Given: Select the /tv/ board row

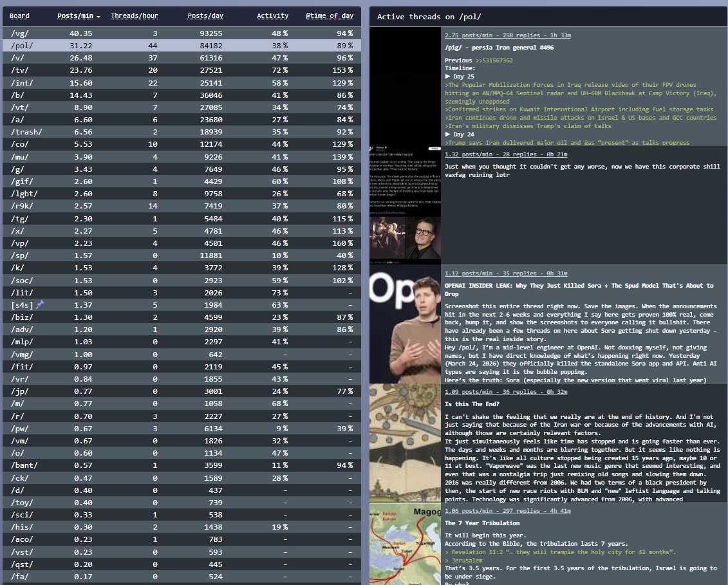Looking at the screenshot, I should pos(182,70).
